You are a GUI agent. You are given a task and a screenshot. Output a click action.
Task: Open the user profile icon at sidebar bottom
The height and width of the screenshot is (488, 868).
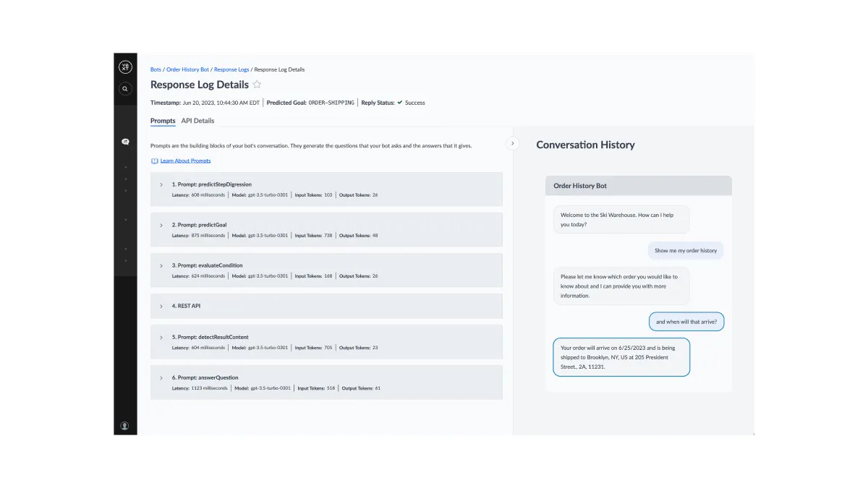pos(124,426)
